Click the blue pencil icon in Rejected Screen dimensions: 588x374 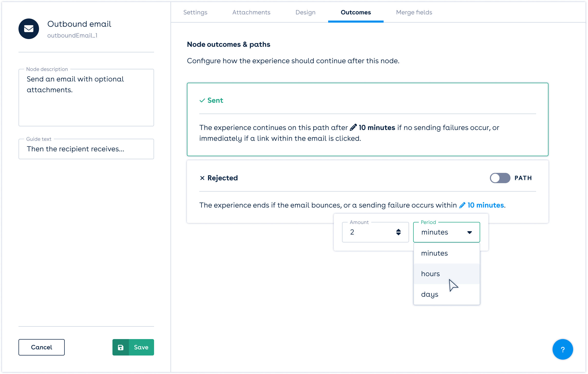(x=462, y=205)
